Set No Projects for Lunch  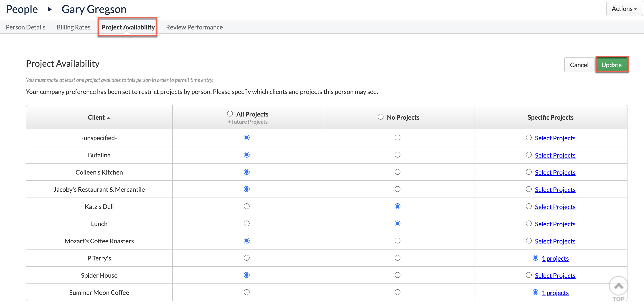pos(397,223)
